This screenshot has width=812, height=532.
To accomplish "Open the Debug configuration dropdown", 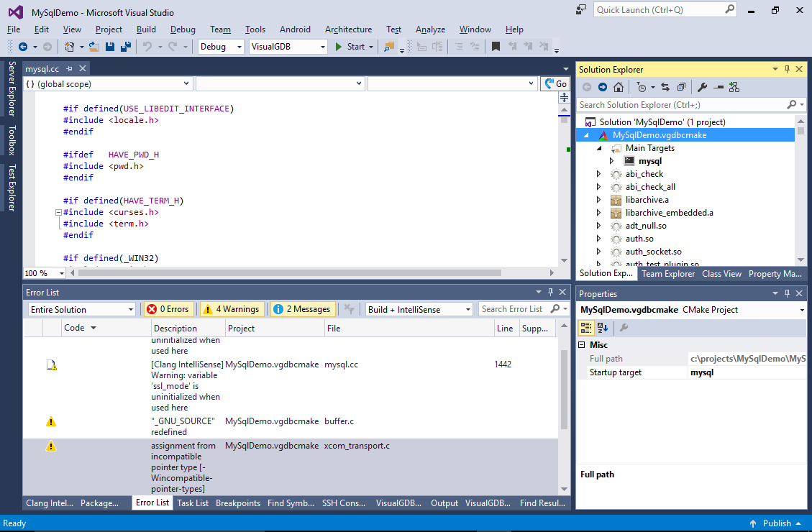I will click(x=221, y=47).
